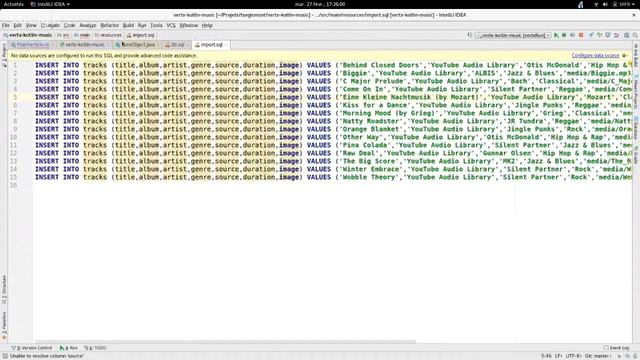Click 'Eine Kleine Nachtmusik (by Mozart)' text
This screenshot has height=360, width=640.
(x=411, y=97)
